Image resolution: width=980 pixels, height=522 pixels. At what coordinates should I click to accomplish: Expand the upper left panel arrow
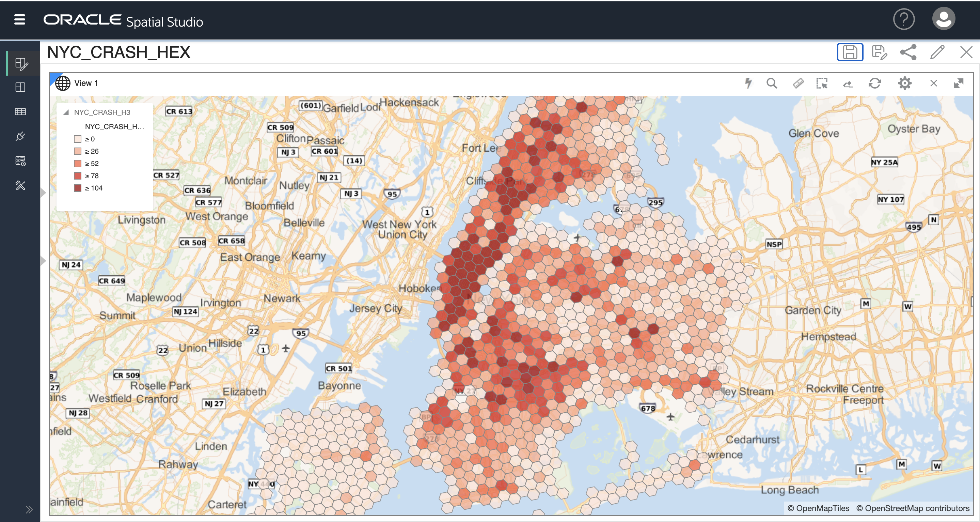pyautogui.click(x=43, y=193)
